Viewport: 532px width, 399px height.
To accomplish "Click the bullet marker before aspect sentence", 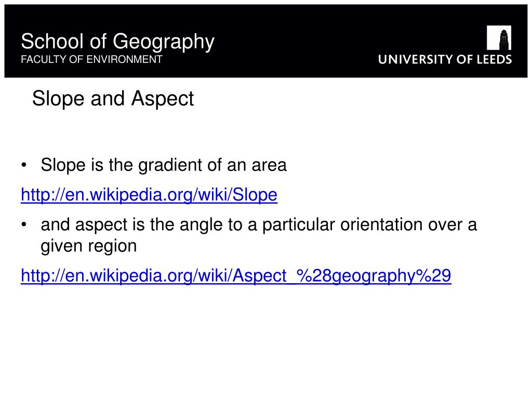I will tap(23, 224).
